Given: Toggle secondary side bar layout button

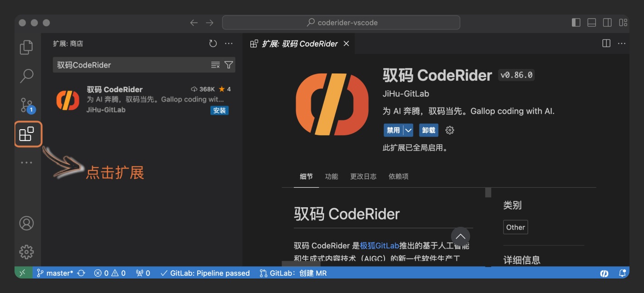Looking at the screenshot, I should [607, 23].
